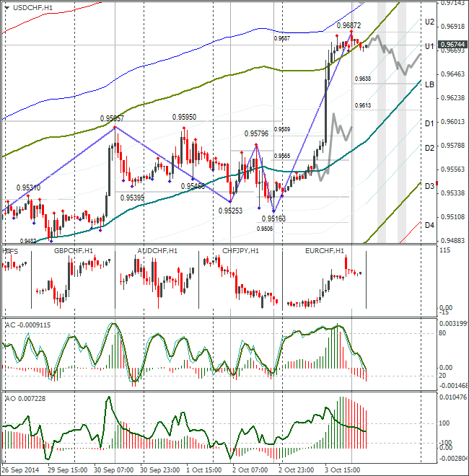Select the D3 level label

429,186
